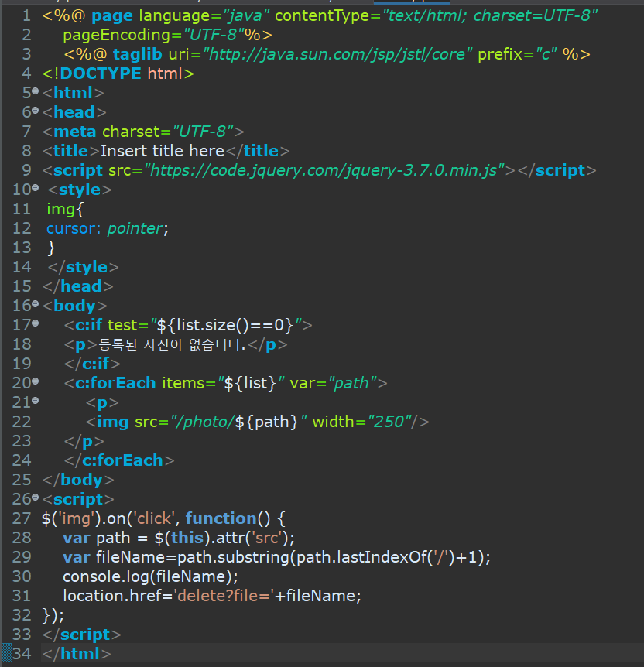Click the 'delete?file=' string on line 31
The width and height of the screenshot is (644, 667).
pos(224,596)
